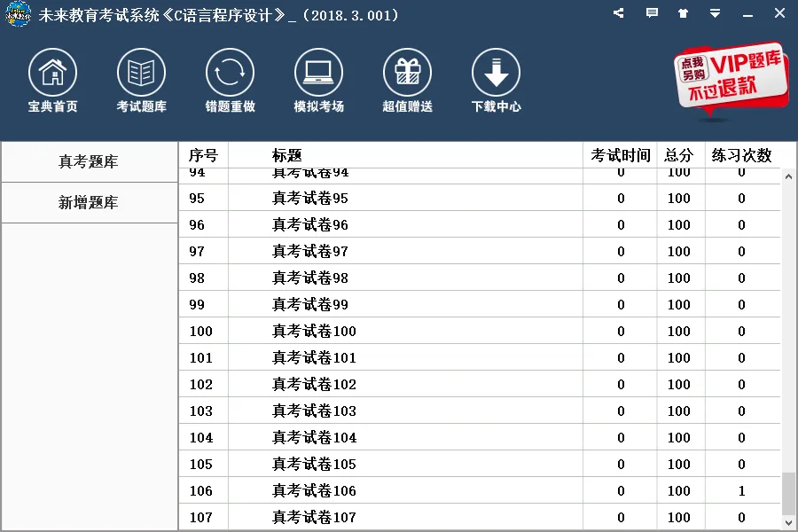Image resolution: width=798 pixels, height=532 pixels.
Task: Sort by the 考试时间 column header
Action: 622,153
